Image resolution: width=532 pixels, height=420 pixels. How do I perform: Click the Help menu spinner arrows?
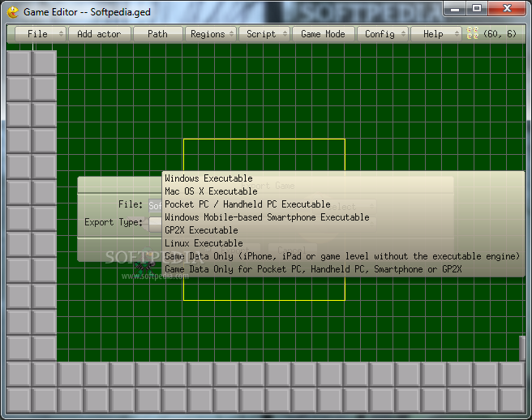pos(457,34)
